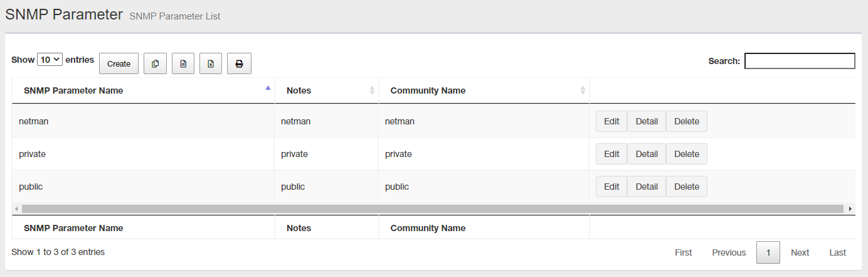Open Detail for the netman row

click(x=647, y=121)
